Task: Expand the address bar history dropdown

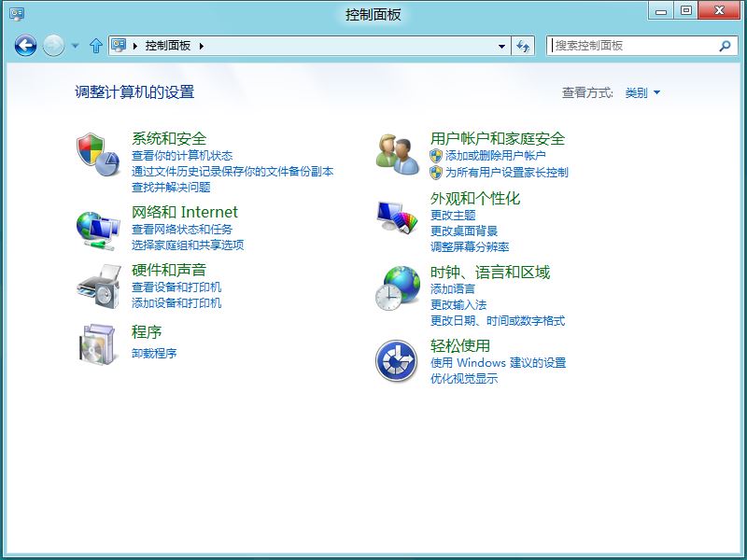Action: coord(501,46)
